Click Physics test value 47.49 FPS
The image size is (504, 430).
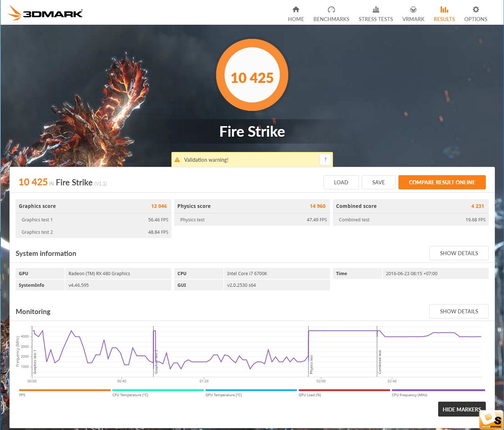coord(317,220)
